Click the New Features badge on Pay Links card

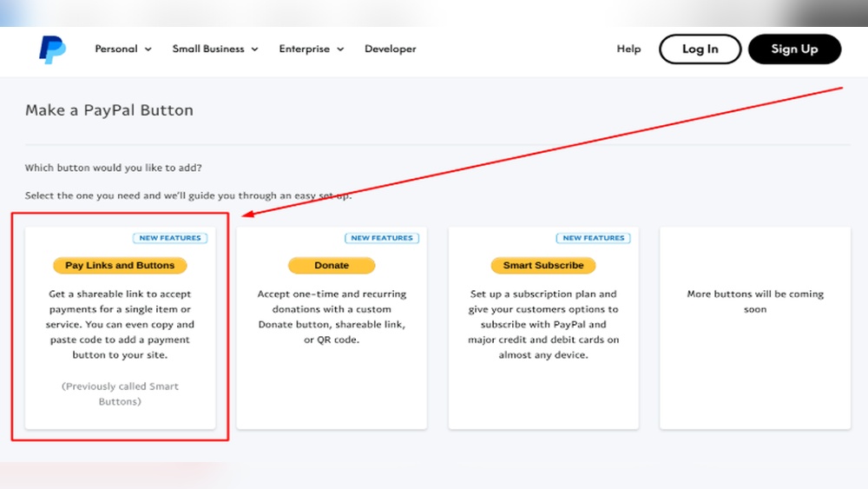[170, 238]
